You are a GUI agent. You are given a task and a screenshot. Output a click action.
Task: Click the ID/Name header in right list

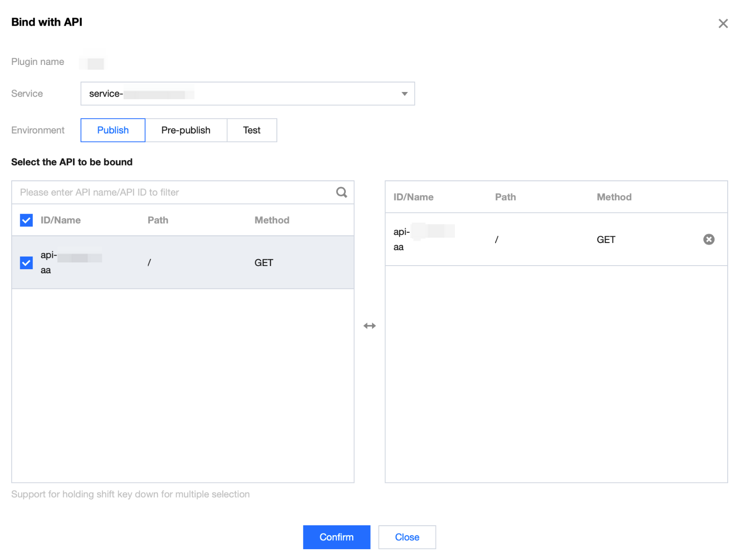click(413, 197)
